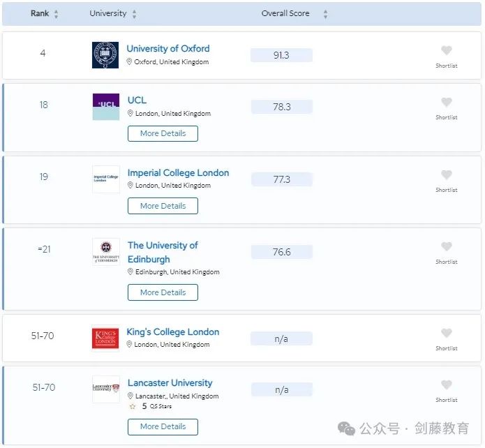
Task: Open the UCL logo thumbnail
Action: 106,107
